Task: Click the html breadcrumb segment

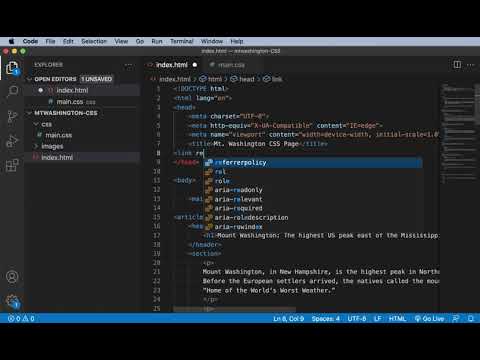Action: coord(211,79)
